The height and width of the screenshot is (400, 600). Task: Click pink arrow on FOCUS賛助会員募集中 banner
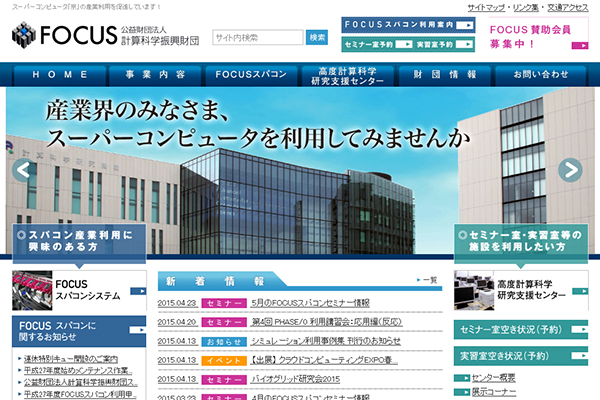tap(580, 46)
